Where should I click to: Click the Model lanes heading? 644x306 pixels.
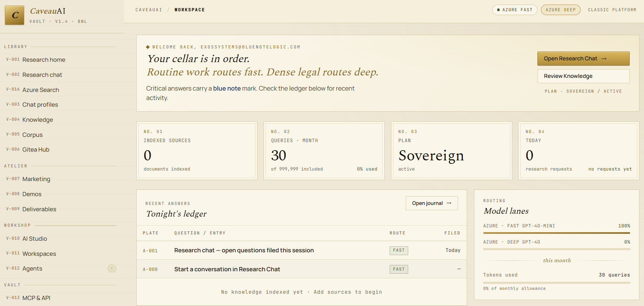[x=506, y=211]
